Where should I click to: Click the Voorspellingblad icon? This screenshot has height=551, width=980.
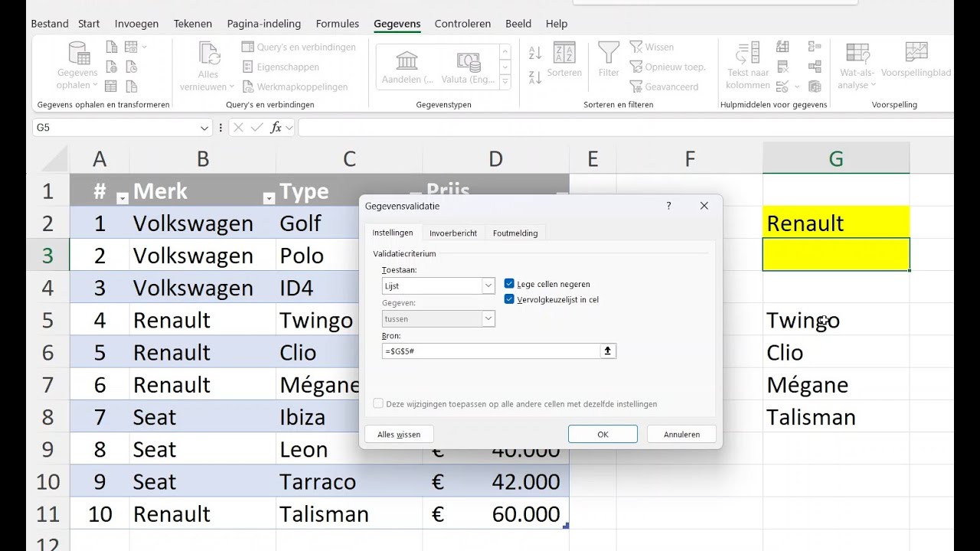916,53
